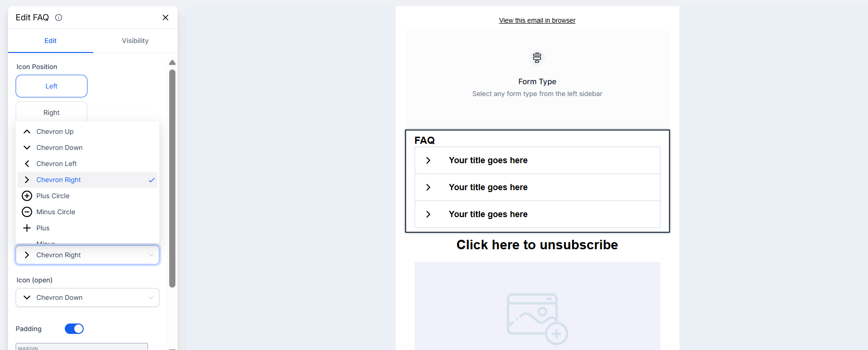Click the Click here to unsubscribe text

click(x=537, y=245)
